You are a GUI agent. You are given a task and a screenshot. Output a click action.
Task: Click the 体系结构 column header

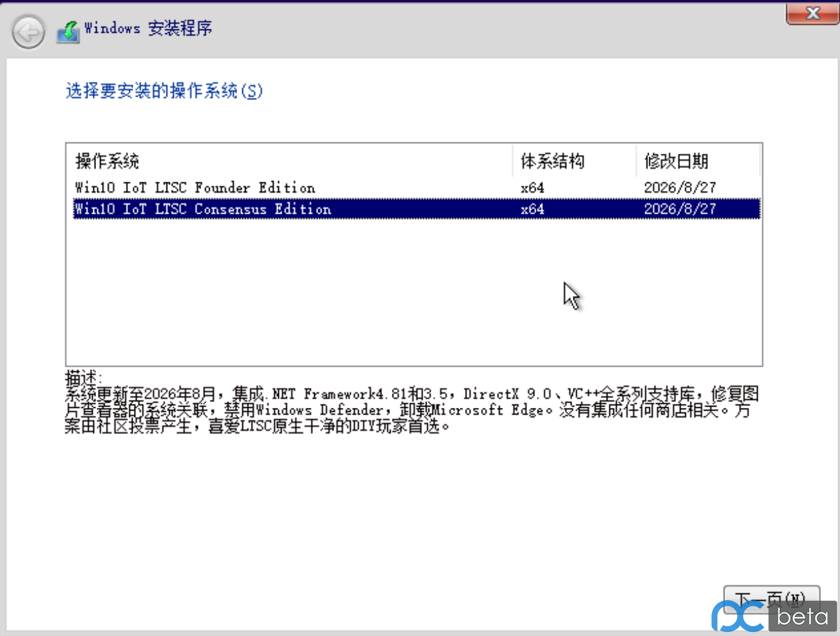tap(574, 161)
